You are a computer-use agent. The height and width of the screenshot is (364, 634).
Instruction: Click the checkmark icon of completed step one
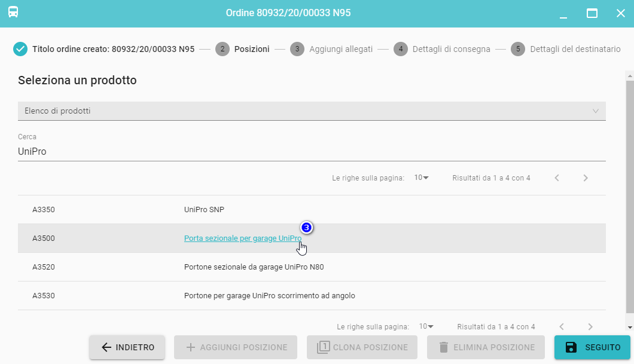point(20,49)
